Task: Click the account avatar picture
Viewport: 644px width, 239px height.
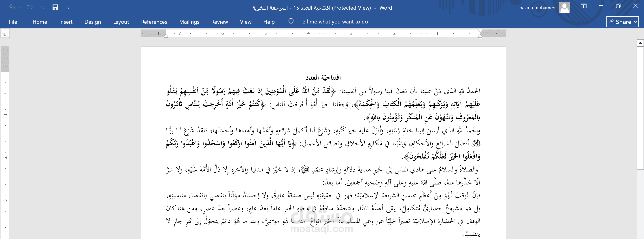Action: pyautogui.click(x=565, y=8)
